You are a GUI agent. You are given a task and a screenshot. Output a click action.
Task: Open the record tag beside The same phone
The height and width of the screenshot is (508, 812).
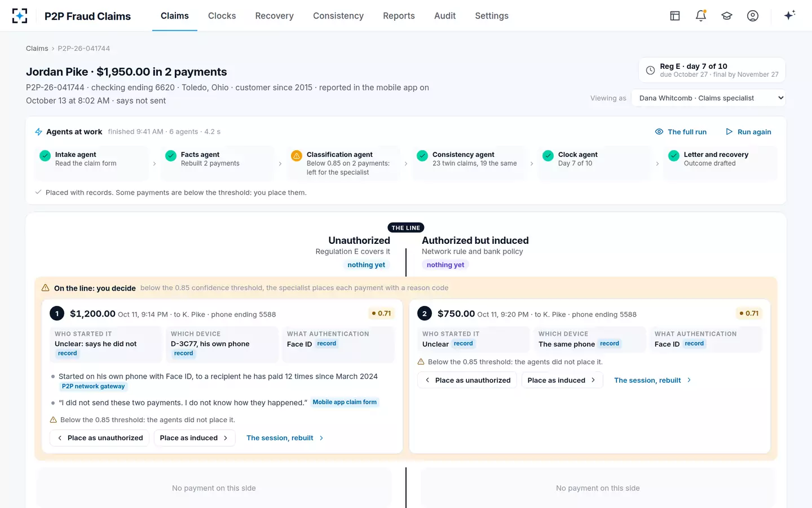coord(610,344)
